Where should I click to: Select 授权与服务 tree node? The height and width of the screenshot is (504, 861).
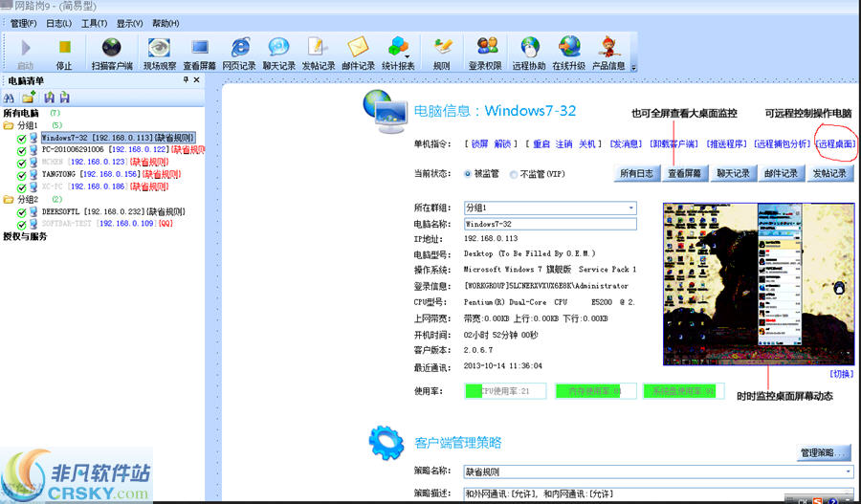click(25, 236)
